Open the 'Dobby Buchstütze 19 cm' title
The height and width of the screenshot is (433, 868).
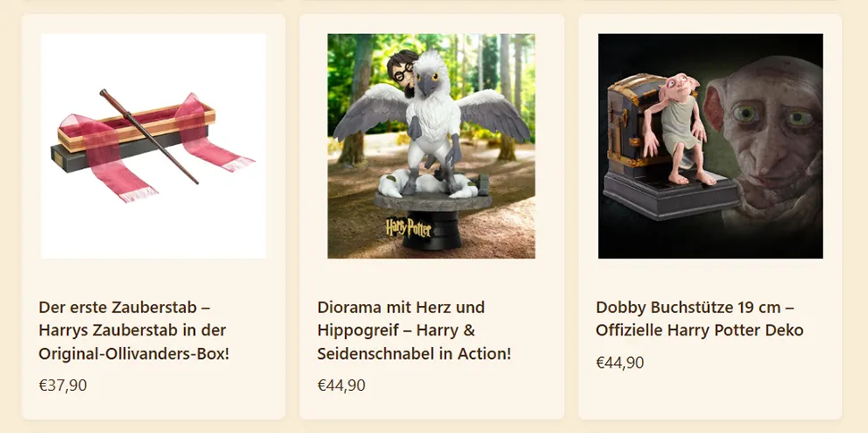click(700, 318)
